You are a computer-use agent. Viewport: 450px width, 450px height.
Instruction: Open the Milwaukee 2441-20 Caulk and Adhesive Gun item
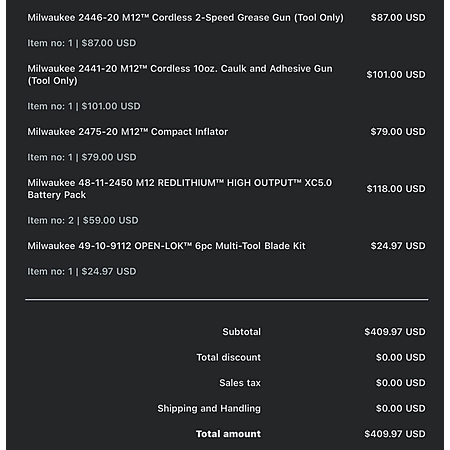pyautogui.click(x=180, y=75)
